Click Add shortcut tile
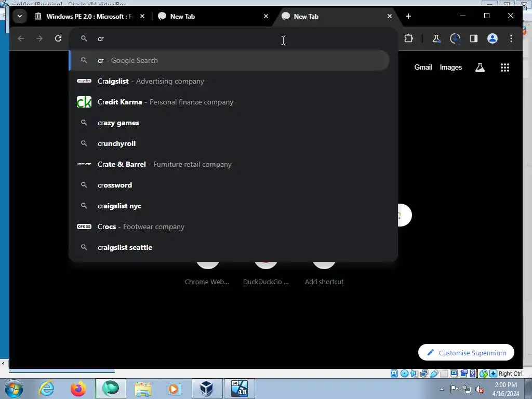Viewport: 532px width, 399px height. [x=324, y=273]
